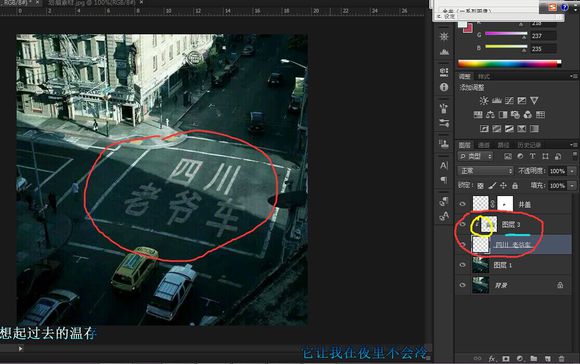Add a Levels adjustment layer
The width and height of the screenshot is (580, 364).
click(496, 101)
